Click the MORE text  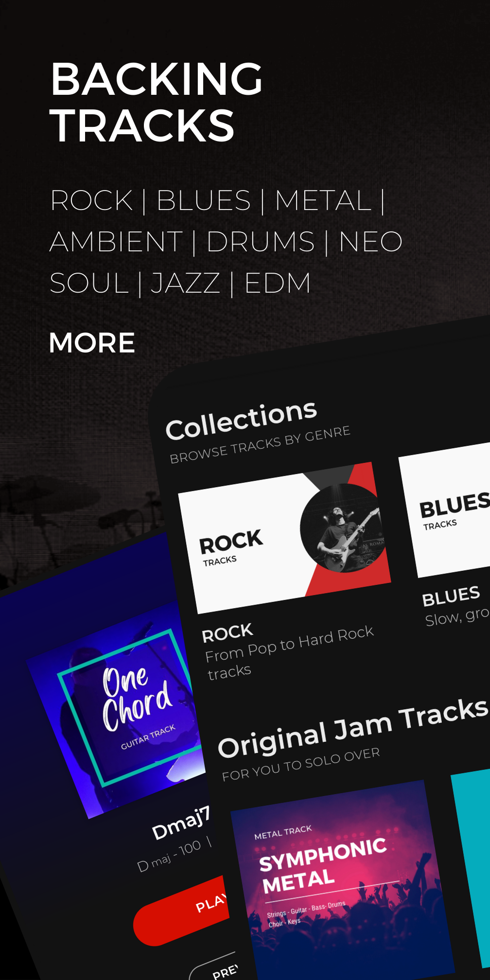(x=92, y=343)
